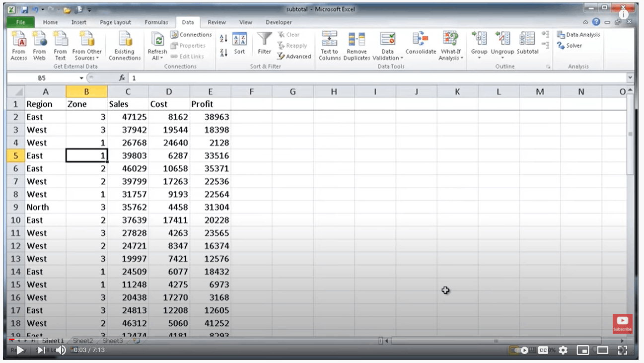The width and height of the screenshot is (644, 363).
Task: Enable miniplayer mode
Action: [582, 350]
